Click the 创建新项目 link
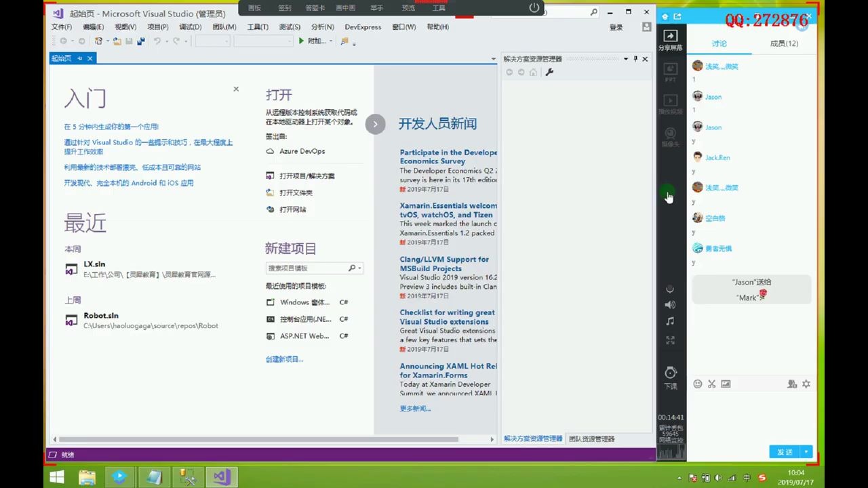The width and height of the screenshot is (868, 488). point(284,359)
